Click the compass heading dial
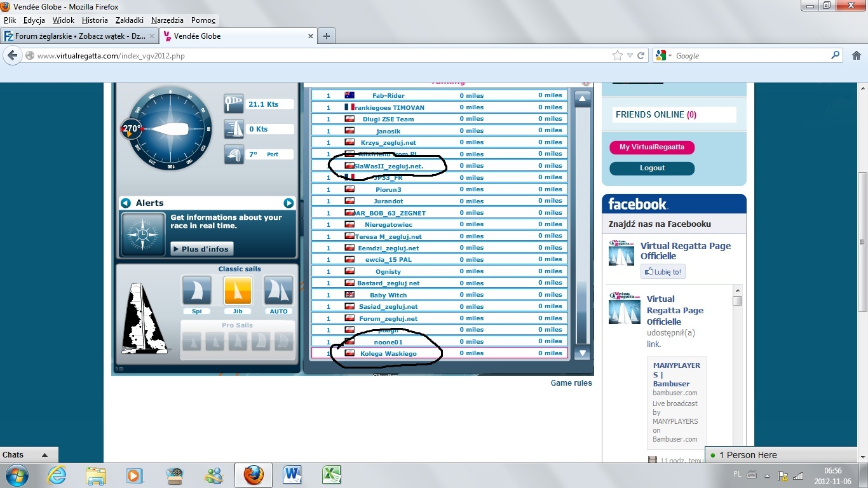This screenshot has width=868, height=488. point(170,128)
